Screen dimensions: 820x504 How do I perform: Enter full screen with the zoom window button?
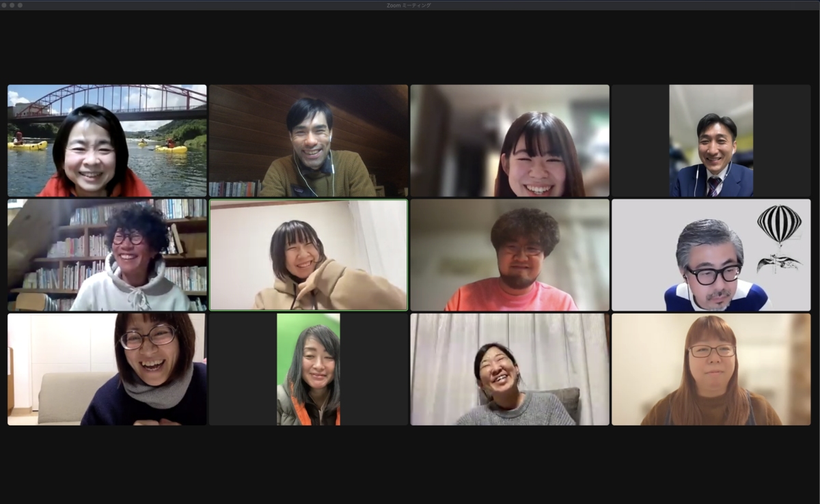(x=20, y=5)
